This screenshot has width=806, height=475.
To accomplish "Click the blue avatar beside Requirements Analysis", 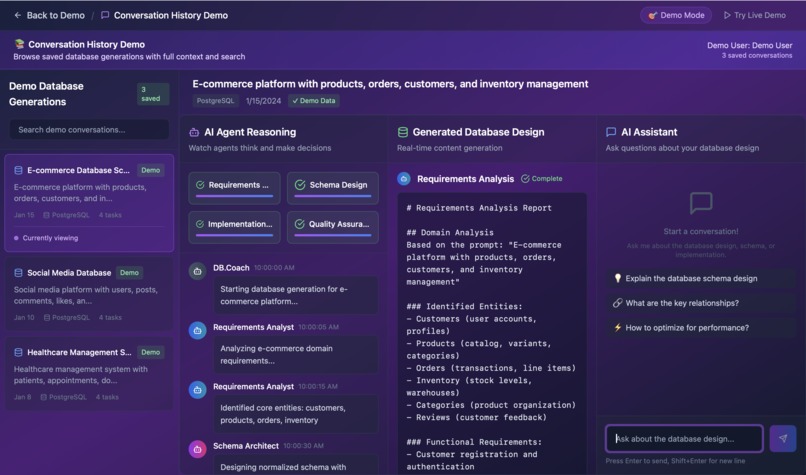I will [404, 179].
